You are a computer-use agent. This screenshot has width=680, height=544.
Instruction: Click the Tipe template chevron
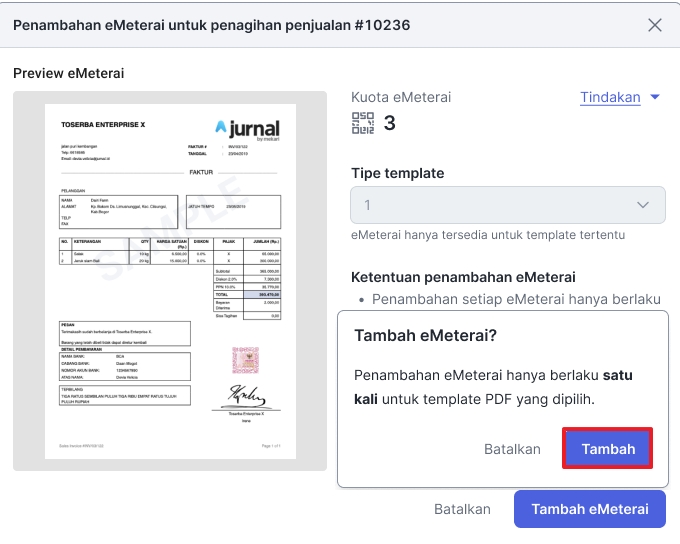643,205
